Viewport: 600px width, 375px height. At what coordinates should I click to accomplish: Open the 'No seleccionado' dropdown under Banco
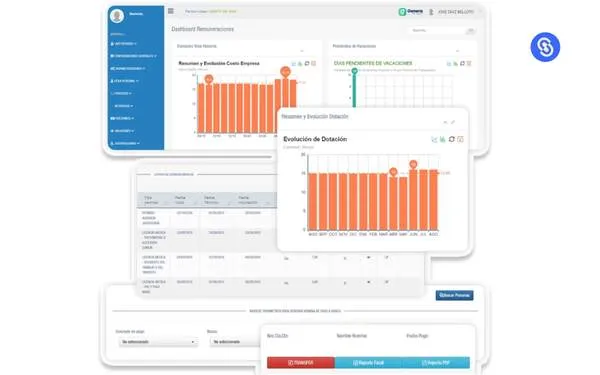[x=234, y=342]
